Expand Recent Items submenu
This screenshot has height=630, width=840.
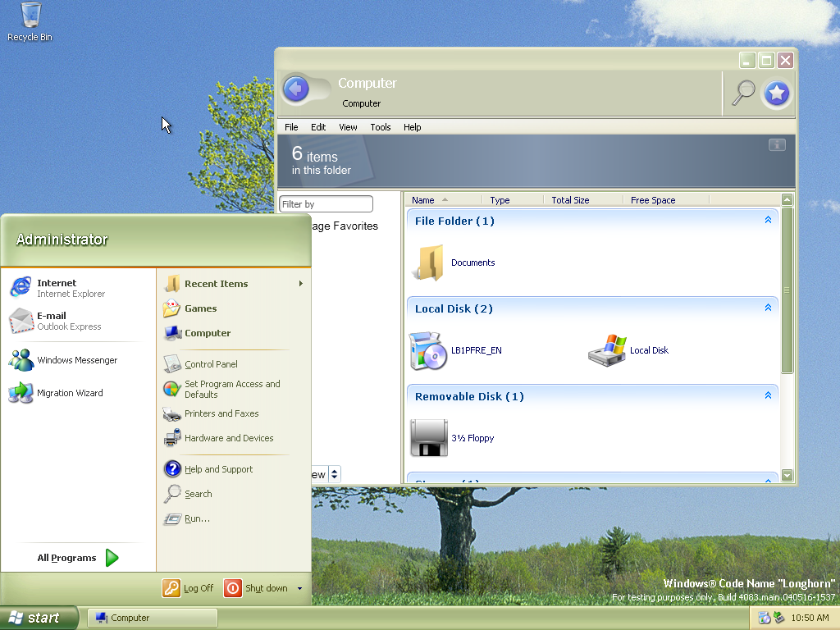pyautogui.click(x=300, y=284)
